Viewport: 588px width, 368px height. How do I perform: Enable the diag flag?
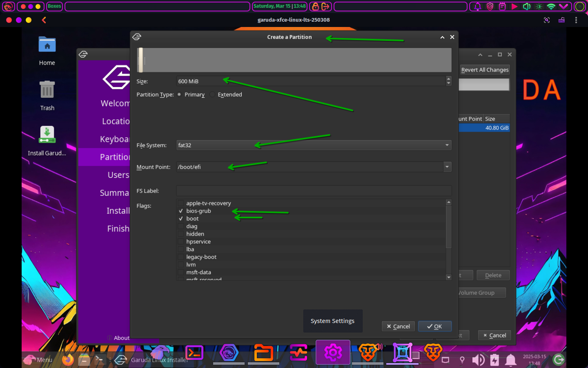[x=181, y=226]
